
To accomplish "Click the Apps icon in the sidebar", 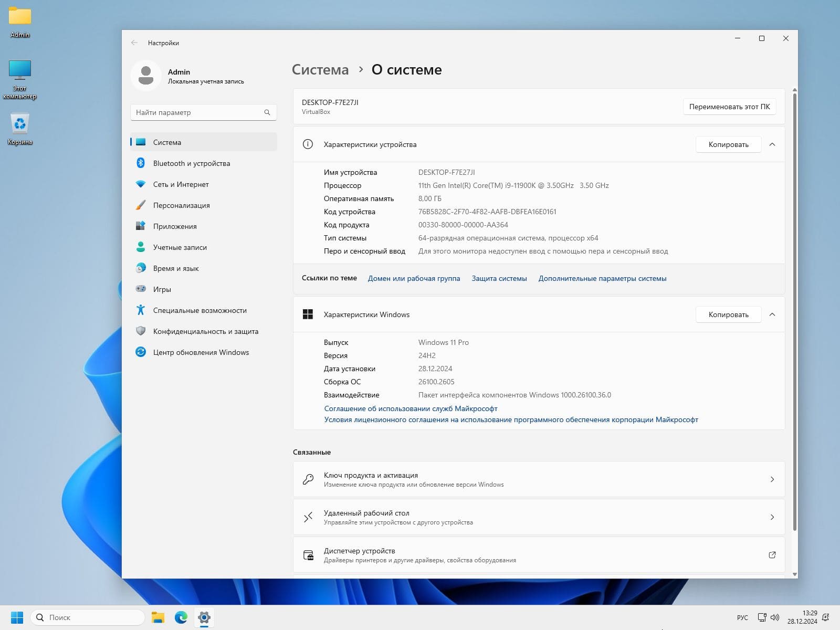I will coord(141,226).
